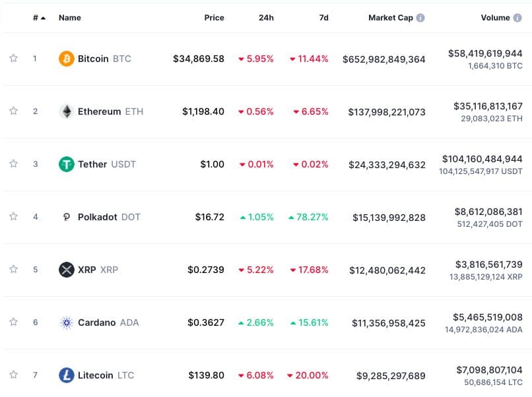Image resolution: width=532 pixels, height=397 pixels.
Task: Toggle the watchlist star for Ethereum
Action: (14, 111)
